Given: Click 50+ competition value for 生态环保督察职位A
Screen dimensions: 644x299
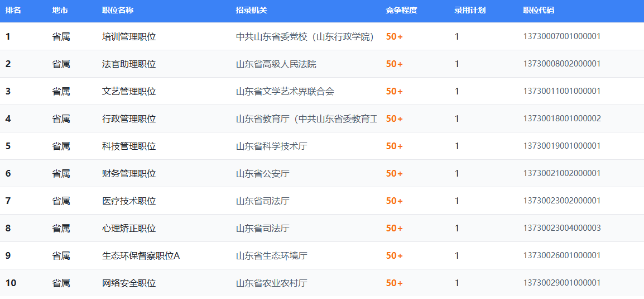Looking at the screenshot, I should [394, 256].
